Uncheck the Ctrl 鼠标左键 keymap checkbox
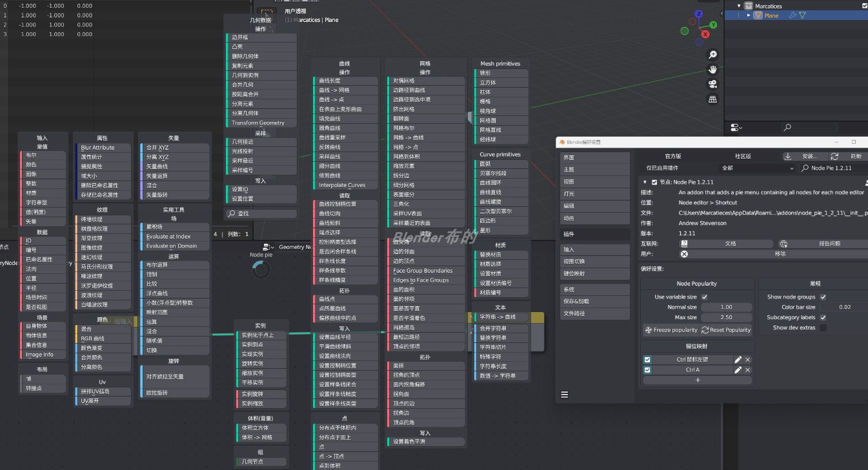868x470 pixels. coord(647,360)
